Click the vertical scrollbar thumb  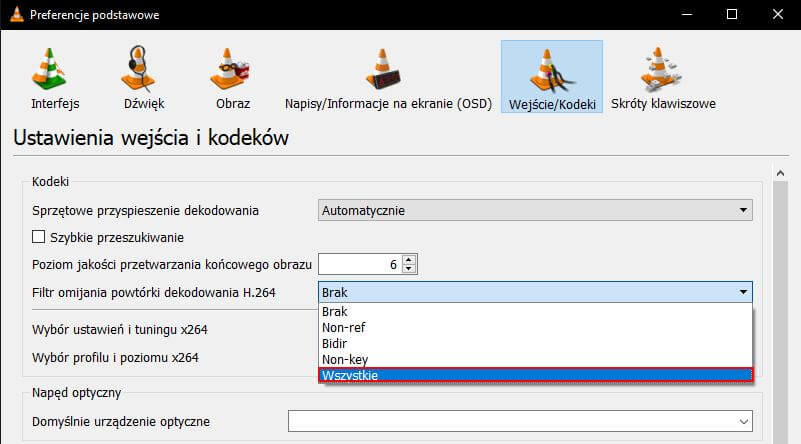tap(780, 312)
